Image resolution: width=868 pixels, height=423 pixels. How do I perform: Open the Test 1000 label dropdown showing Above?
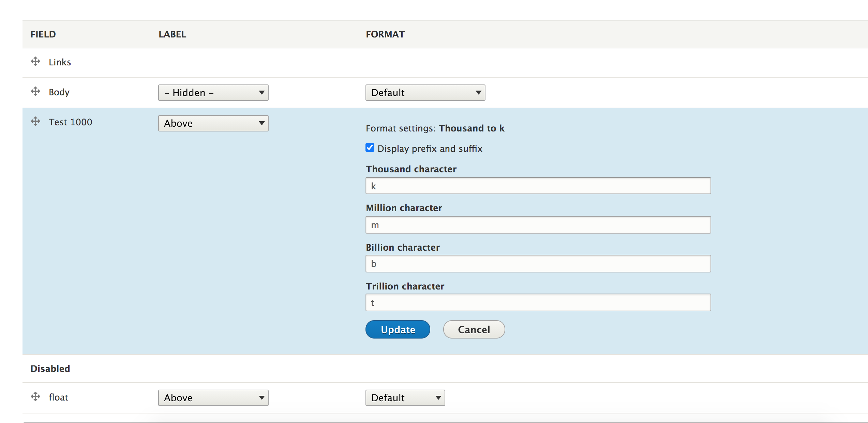click(213, 123)
